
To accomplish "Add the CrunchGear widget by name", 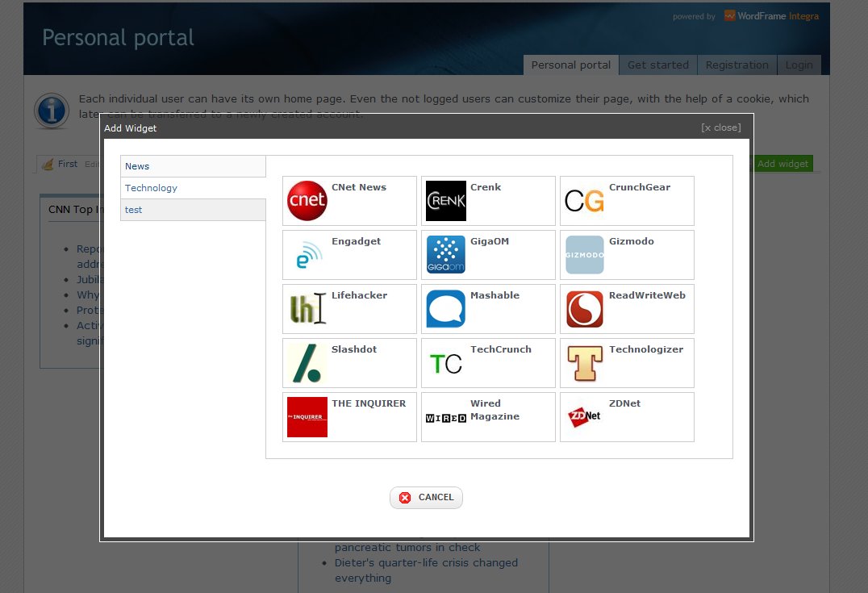I will point(640,187).
